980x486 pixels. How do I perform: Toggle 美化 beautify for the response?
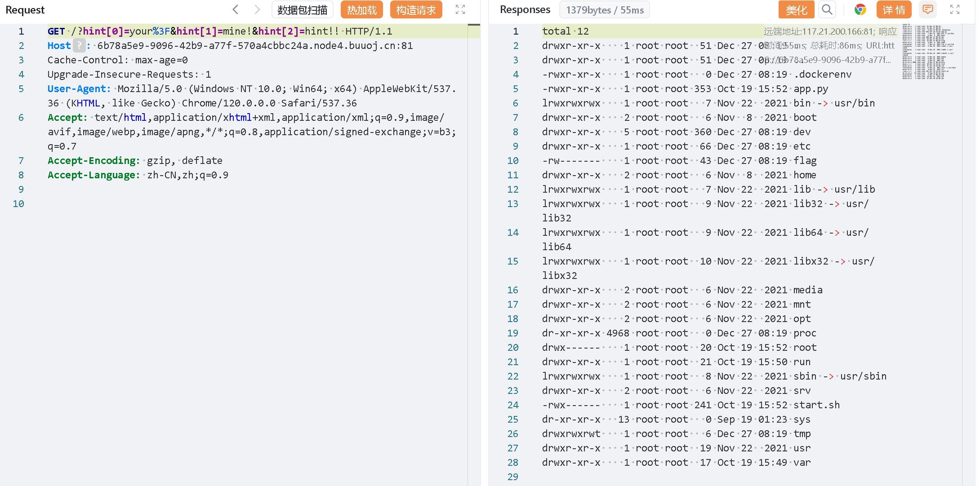coord(796,9)
